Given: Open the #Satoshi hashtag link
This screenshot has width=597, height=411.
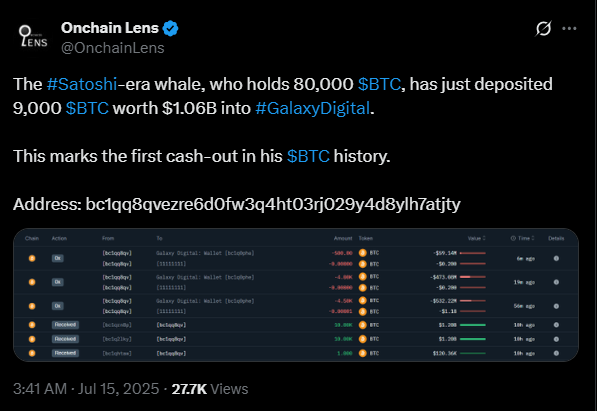Looking at the screenshot, I should tap(82, 84).
